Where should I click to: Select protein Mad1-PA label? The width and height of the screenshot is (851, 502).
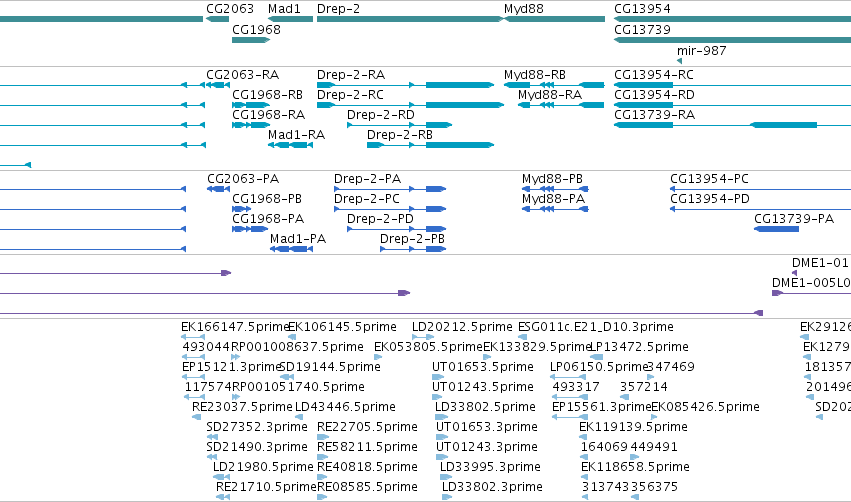[297, 239]
